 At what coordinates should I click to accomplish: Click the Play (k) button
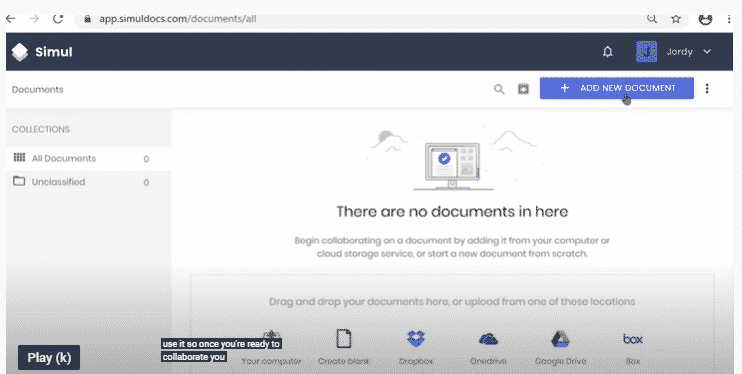pos(49,357)
